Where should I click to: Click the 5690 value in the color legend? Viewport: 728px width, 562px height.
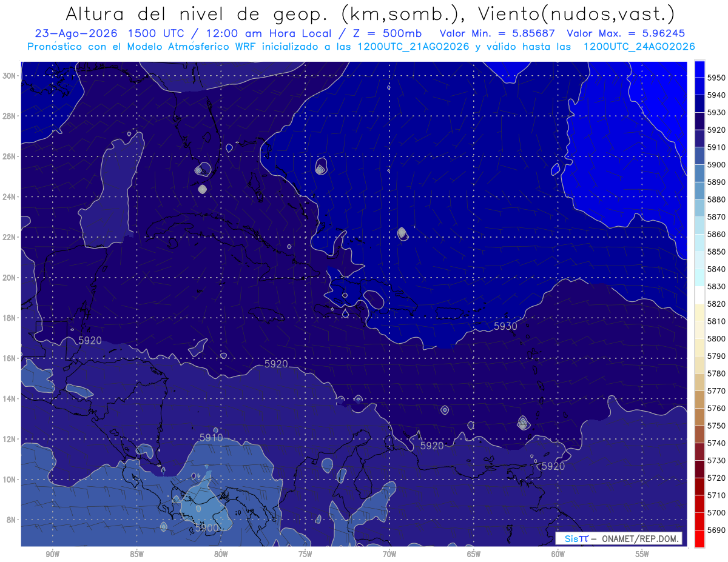[716, 530]
